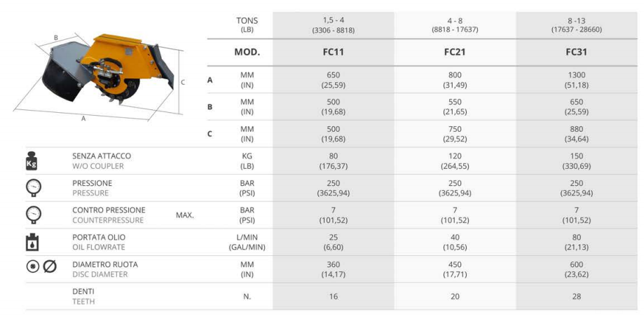Click dimension A label in table
This screenshot has width=644, height=319.
[x=210, y=81]
